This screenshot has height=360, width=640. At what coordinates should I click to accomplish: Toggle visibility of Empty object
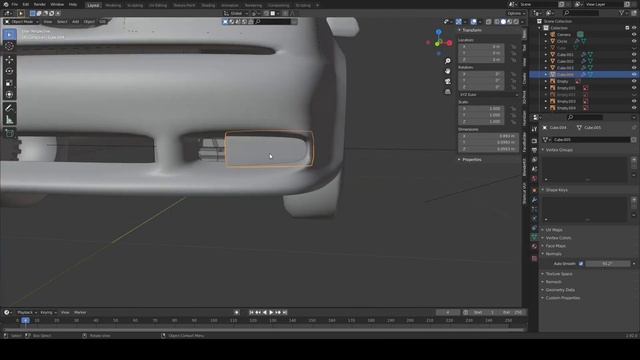pos(634,81)
